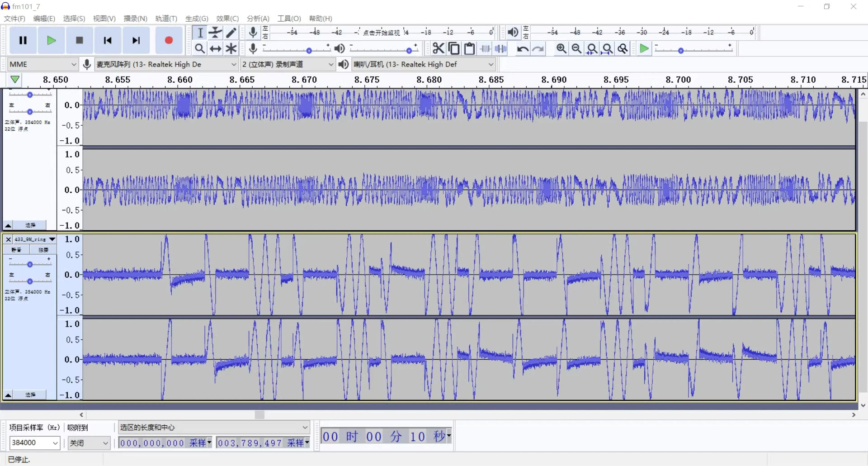Skip to end of project

click(x=136, y=40)
